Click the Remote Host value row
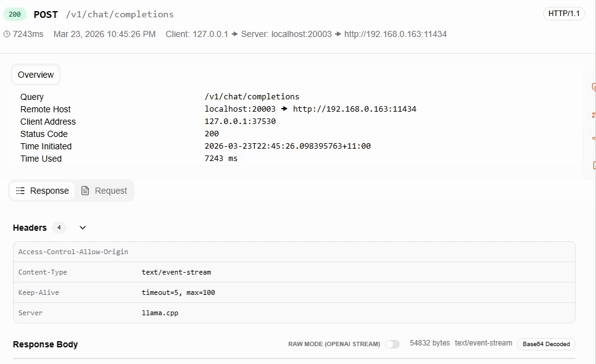The width and height of the screenshot is (596, 364). (310, 109)
